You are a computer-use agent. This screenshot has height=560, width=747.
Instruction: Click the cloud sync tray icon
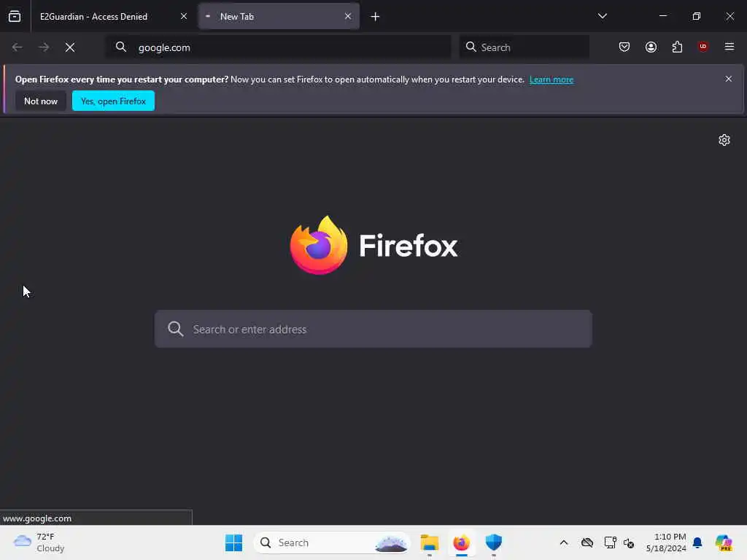587,542
